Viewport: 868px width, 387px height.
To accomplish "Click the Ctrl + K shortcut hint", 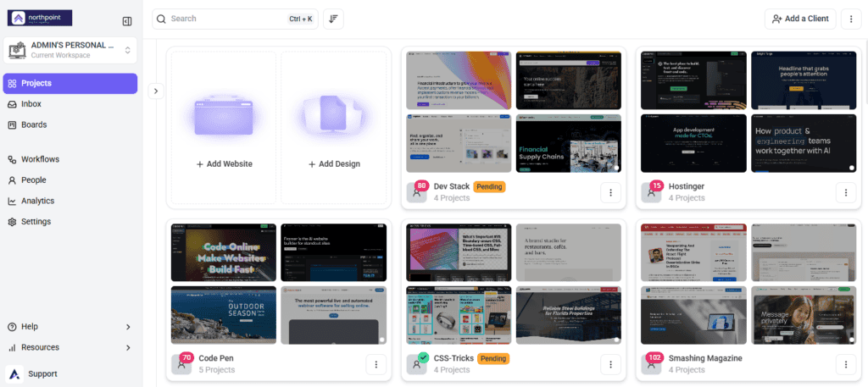I will tap(301, 19).
